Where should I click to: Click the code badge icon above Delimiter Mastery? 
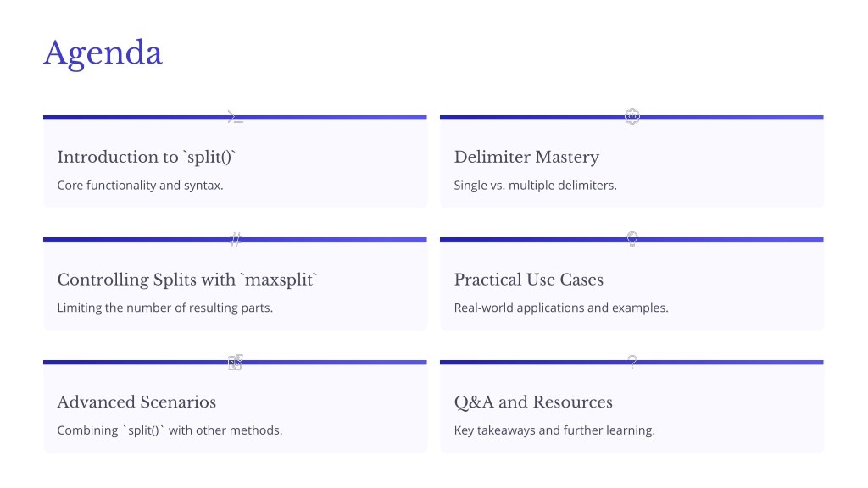(632, 116)
